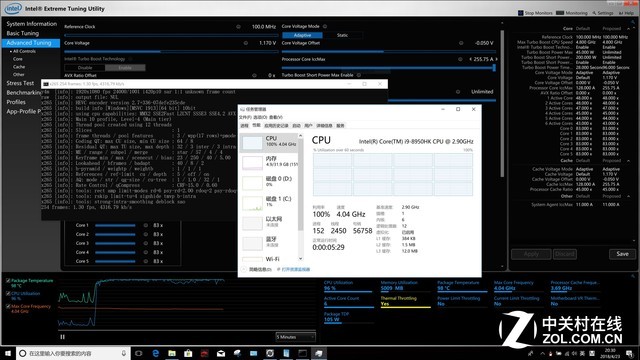Launch Microsoft Edge from taskbar
Image resolution: width=640 pixels, height=360 pixels.
point(156,353)
